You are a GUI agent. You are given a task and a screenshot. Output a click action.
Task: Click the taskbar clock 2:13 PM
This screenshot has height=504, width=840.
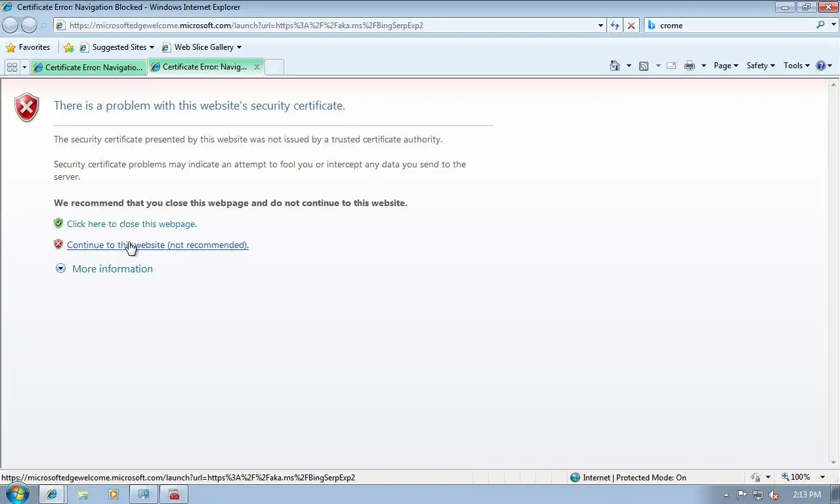807,495
